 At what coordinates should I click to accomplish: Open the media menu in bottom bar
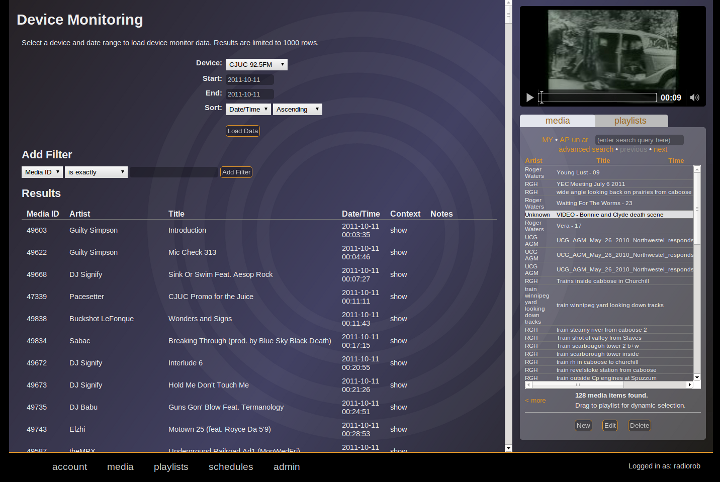pos(120,467)
